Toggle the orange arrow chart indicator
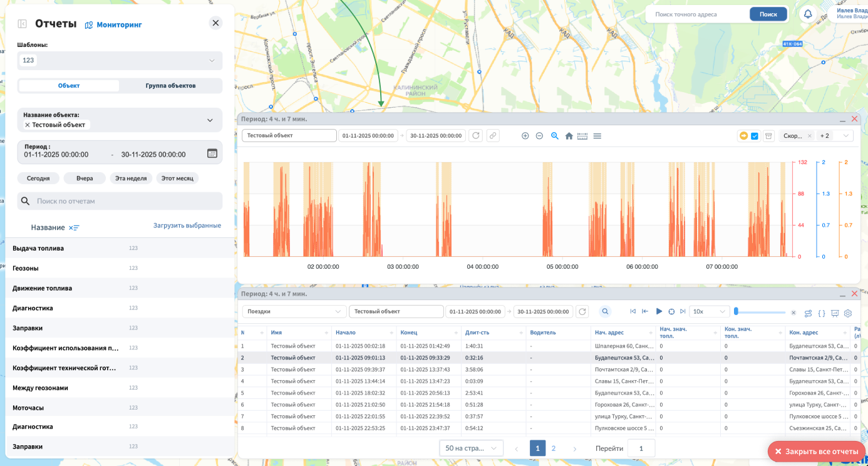Viewport: 868px width, 466px height. [x=743, y=136]
